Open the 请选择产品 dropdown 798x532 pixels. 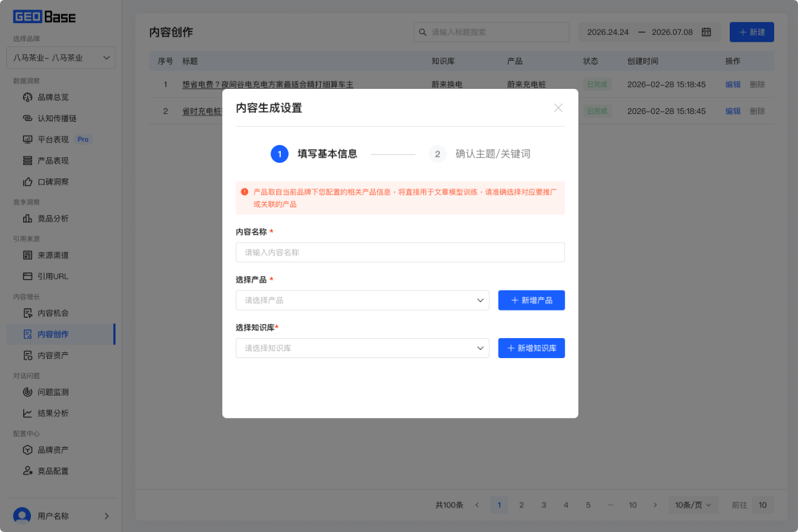(x=363, y=300)
